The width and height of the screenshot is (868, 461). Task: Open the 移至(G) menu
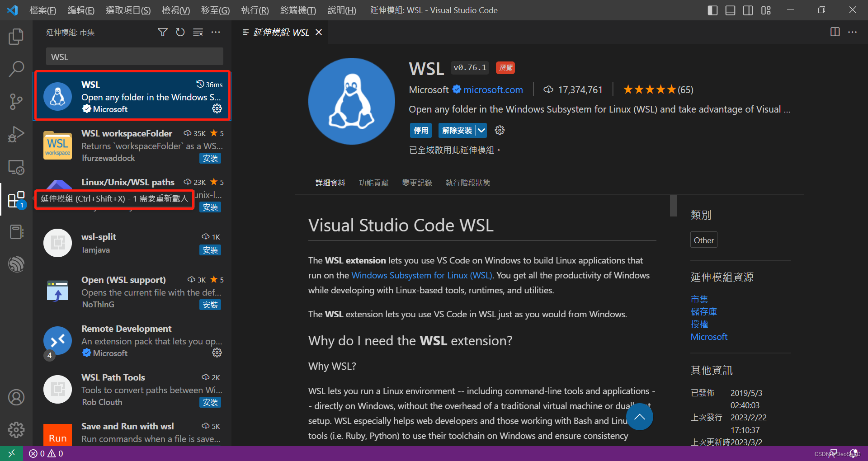(215, 10)
